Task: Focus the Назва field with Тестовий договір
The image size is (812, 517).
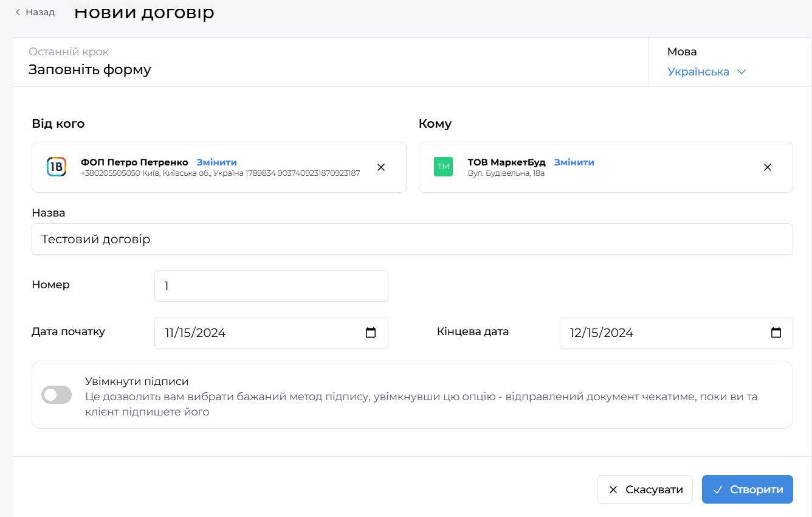Action: pyautogui.click(x=412, y=239)
